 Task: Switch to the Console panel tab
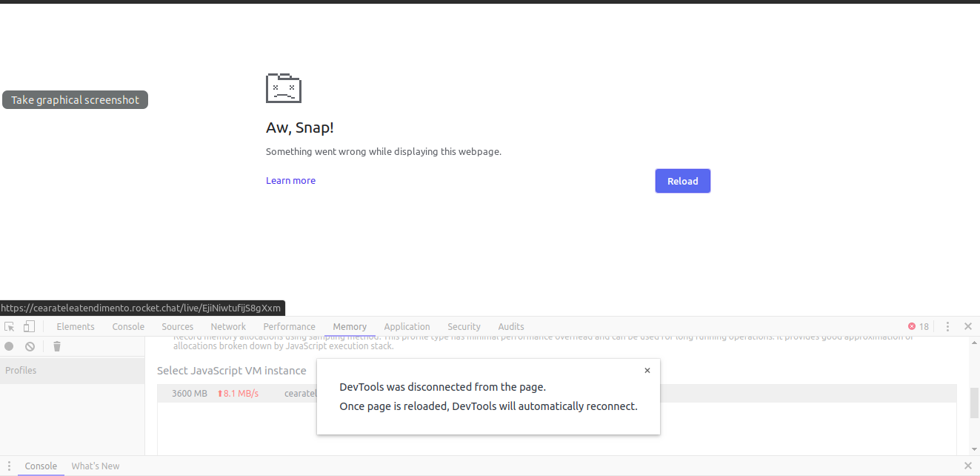pos(128,326)
